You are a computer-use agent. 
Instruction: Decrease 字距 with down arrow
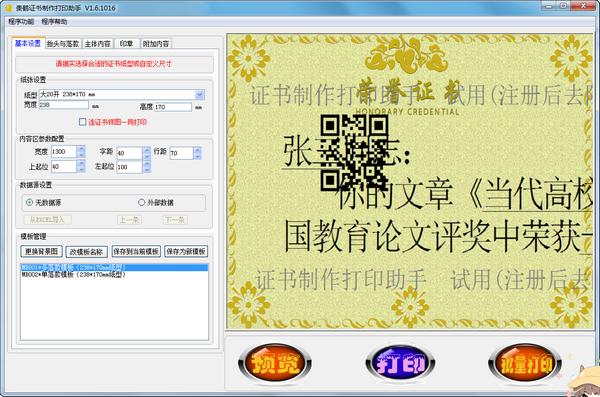coord(147,156)
